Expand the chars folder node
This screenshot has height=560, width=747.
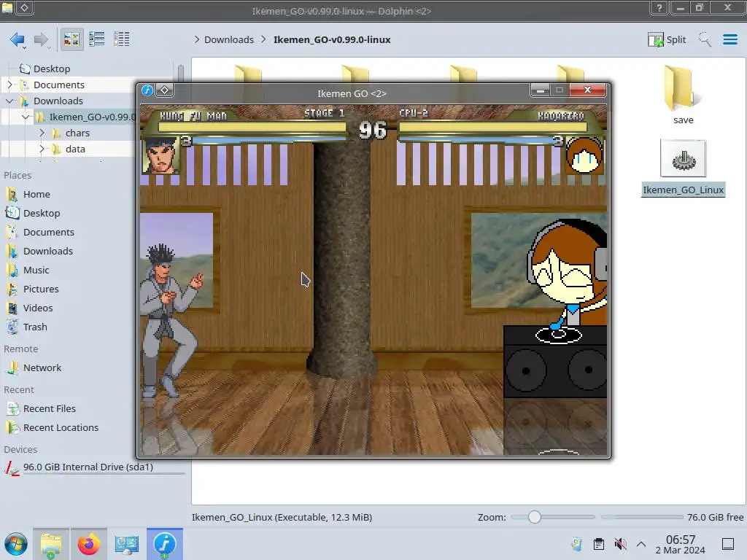click(42, 133)
